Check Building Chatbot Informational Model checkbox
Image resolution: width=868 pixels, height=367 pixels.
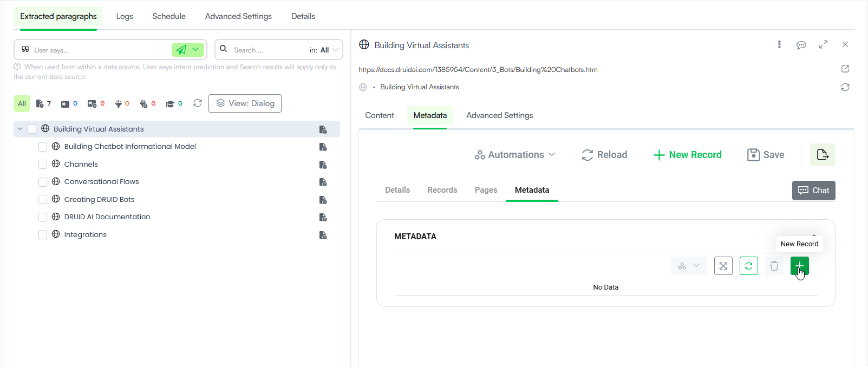pos(43,147)
